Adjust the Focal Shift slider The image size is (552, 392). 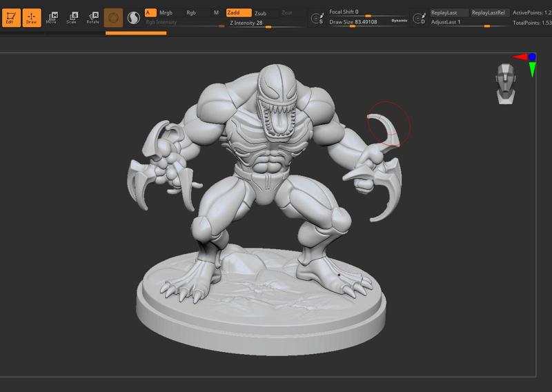coord(367,12)
